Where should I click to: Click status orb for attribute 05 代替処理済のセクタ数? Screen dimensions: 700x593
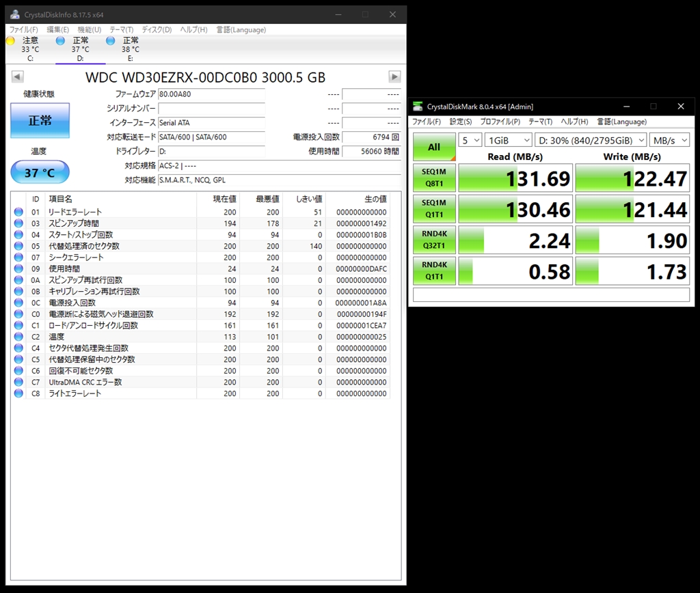[18, 246]
